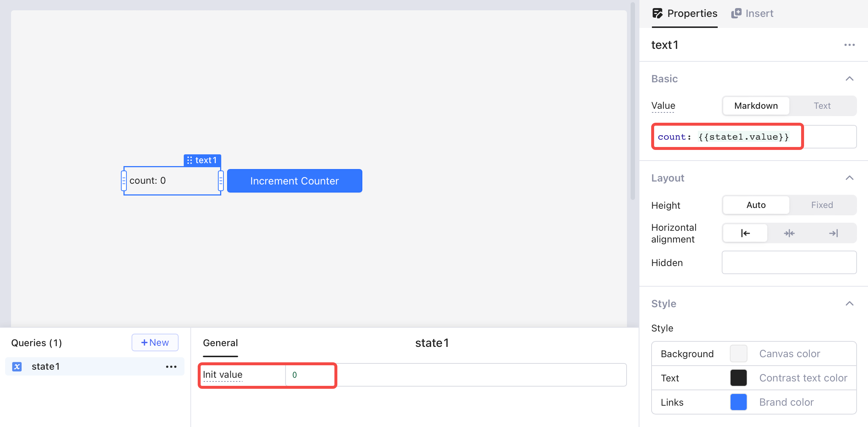Click the Insert panel icon
The width and height of the screenshot is (868, 427).
736,14
